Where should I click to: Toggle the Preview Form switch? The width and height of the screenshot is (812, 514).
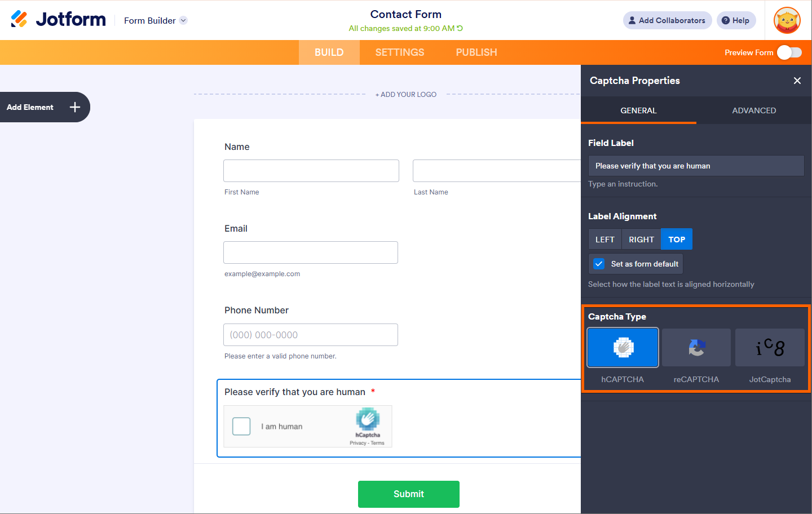pos(789,52)
